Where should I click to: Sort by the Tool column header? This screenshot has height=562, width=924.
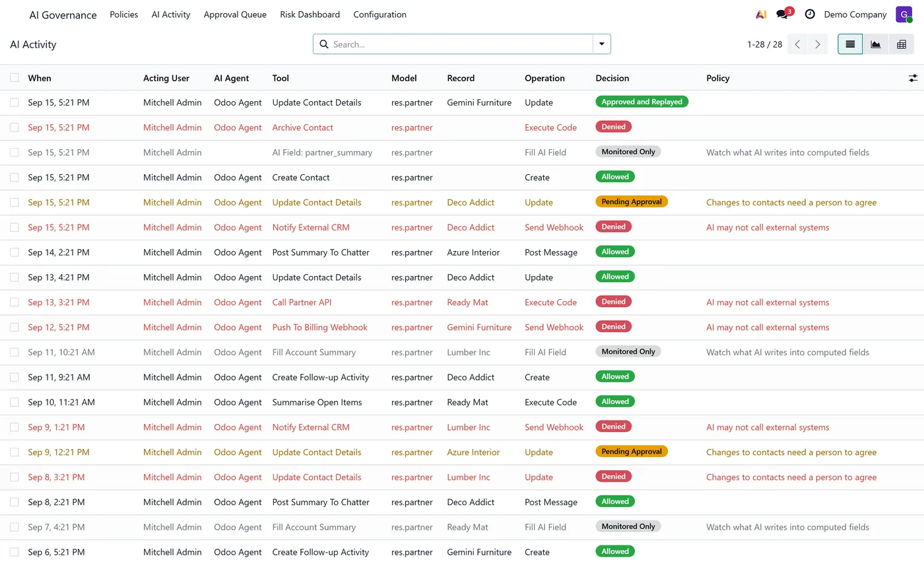click(x=280, y=78)
